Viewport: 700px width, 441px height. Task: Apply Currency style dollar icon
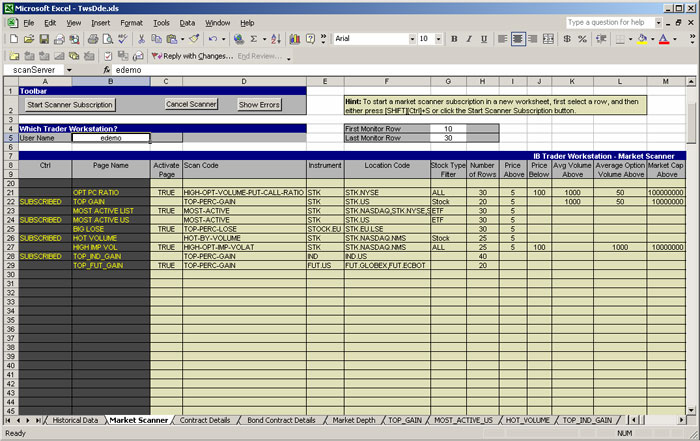click(x=567, y=39)
